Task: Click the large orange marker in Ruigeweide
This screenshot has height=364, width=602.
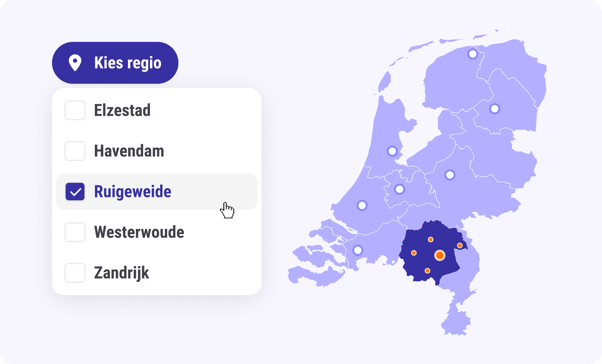Action: pos(440,255)
